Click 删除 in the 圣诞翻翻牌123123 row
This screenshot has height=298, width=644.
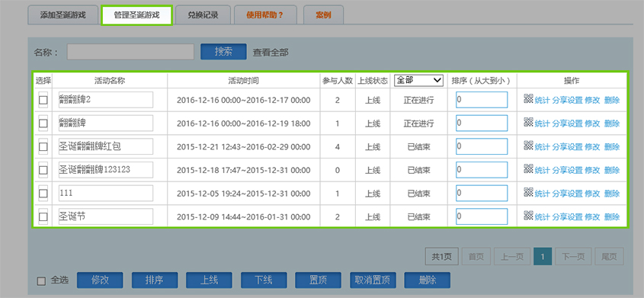pos(612,171)
